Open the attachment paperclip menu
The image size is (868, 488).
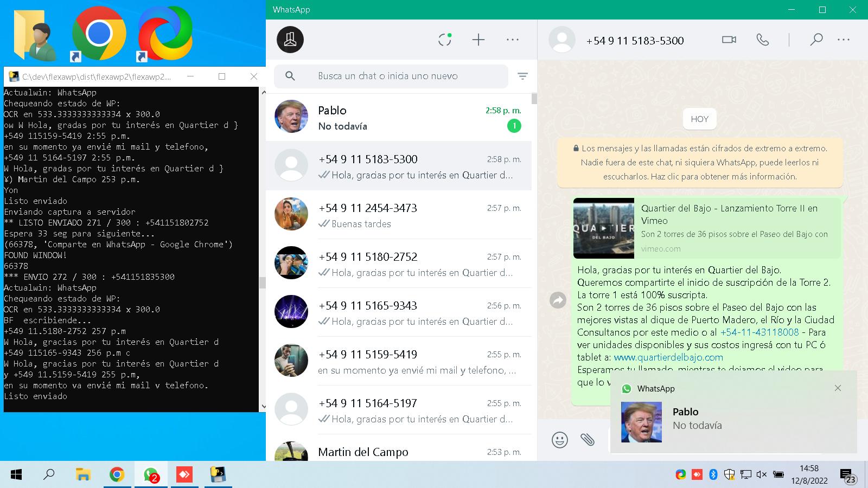point(588,439)
